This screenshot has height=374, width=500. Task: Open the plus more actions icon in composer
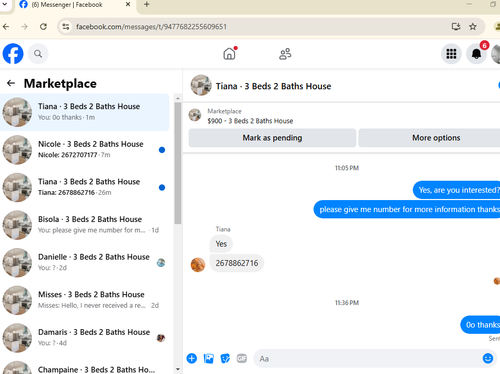tap(192, 359)
